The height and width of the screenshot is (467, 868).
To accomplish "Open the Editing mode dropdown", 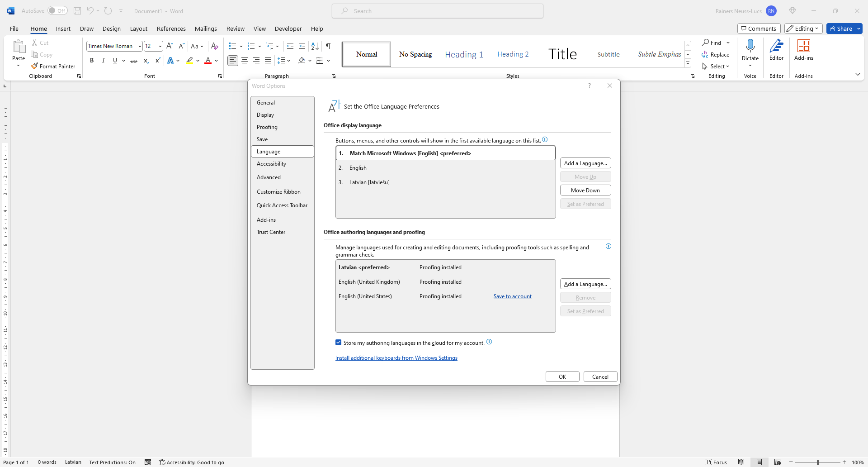I will (x=804, y=29).
